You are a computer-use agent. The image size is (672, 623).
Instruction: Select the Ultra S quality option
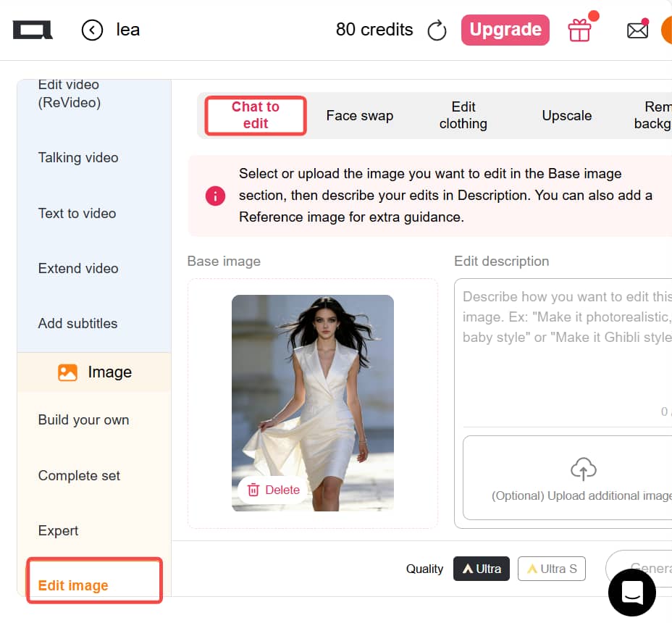coord(551,569)
